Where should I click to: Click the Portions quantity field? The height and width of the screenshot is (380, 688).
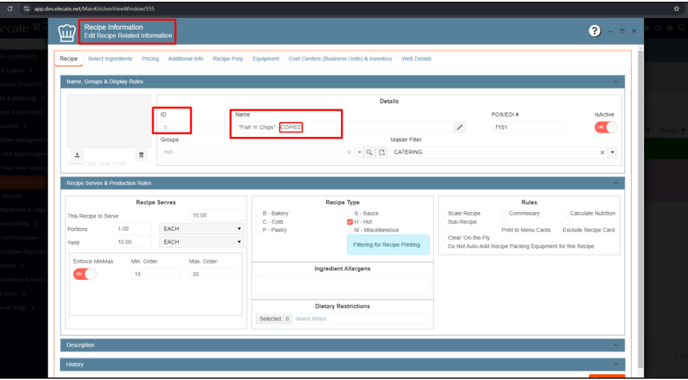pos(133,229)
